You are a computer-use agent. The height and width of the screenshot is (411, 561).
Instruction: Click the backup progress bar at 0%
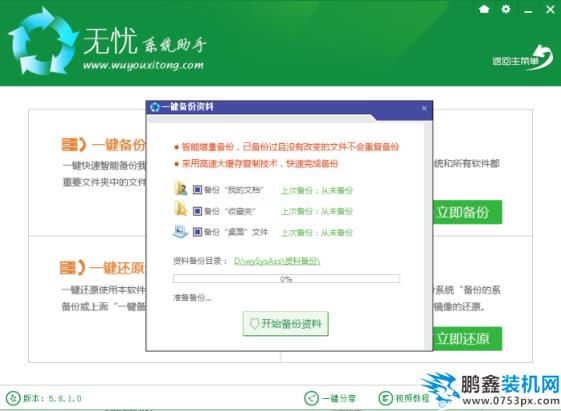click(x=286, y=279)
